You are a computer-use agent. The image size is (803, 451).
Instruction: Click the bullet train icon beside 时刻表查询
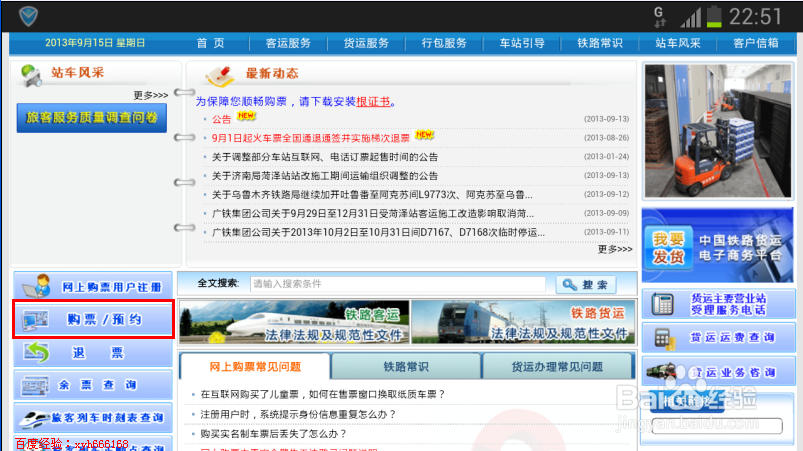(x=34, y=419)
